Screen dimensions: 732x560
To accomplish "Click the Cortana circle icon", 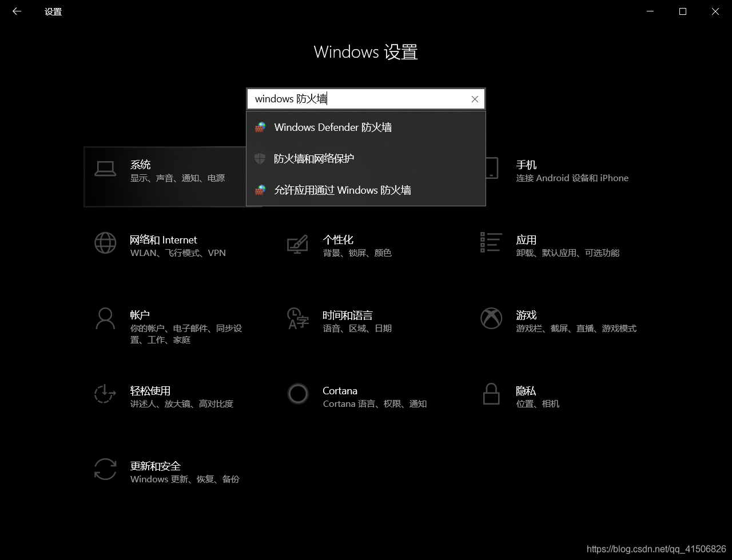I will [x=298, y=394].
